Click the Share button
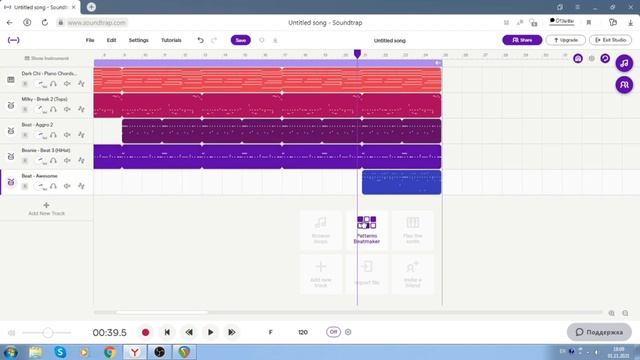640x360 pixels. pos(522,40)
